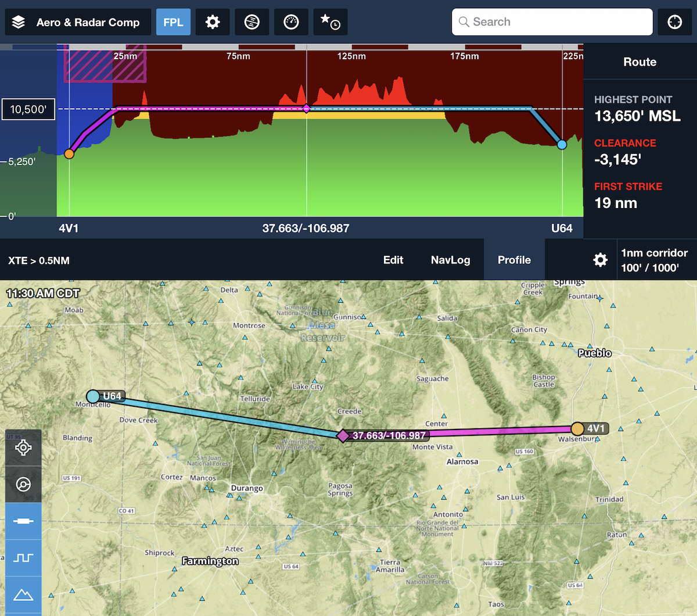Open the Aero & Radar Comp layer selector
Screen dimensions: 697x616
[x=78, y=22]
